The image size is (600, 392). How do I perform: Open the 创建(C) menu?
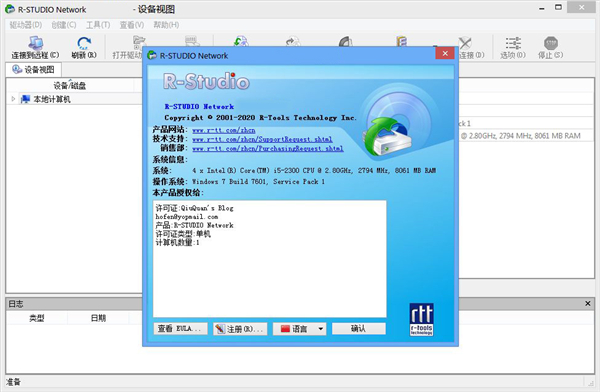click(x=64, y=25)
